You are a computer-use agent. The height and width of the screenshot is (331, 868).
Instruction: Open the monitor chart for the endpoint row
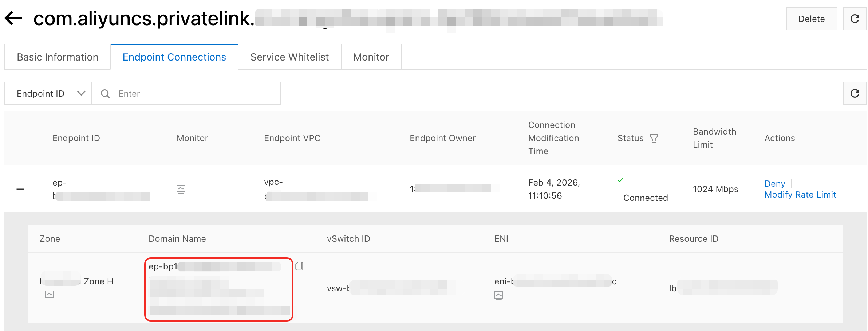pyautogui.click(x=181, y=189)
